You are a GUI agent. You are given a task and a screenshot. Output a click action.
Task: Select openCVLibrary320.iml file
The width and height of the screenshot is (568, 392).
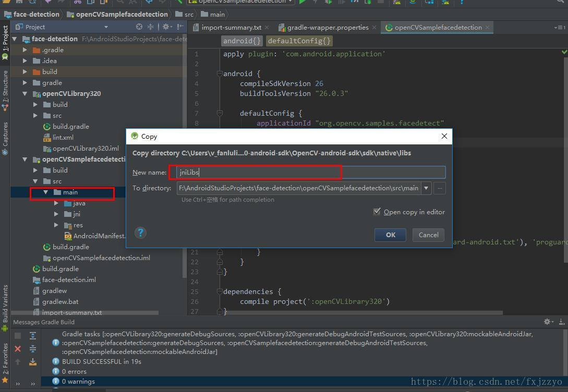[81, 149]
